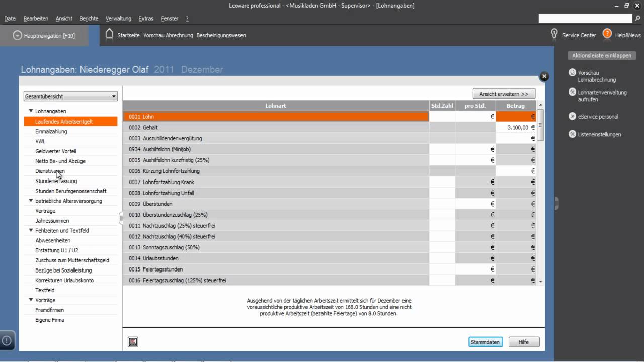Select Textfeld in the tree
Image resolution: width=644 pixels, height=362 pixels.
click(45, 290)
